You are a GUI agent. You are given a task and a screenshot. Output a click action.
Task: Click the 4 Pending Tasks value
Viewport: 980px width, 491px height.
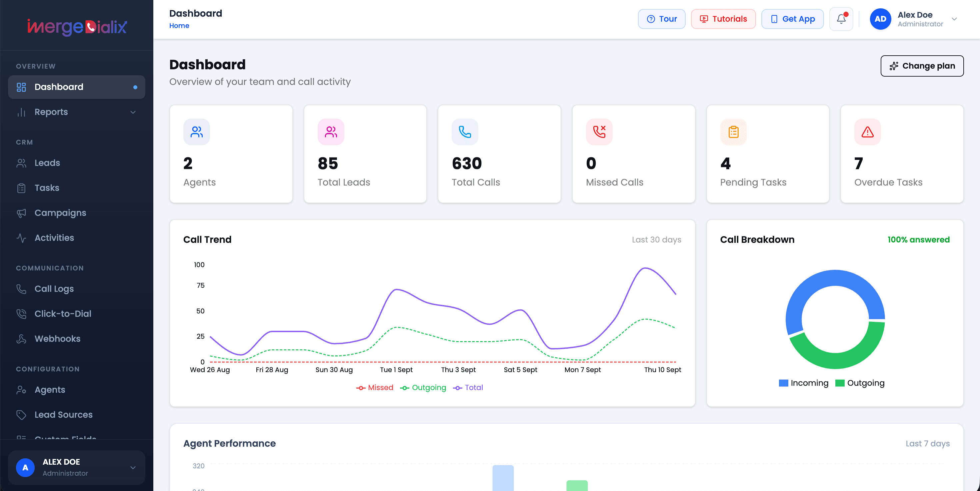(725, 164)
